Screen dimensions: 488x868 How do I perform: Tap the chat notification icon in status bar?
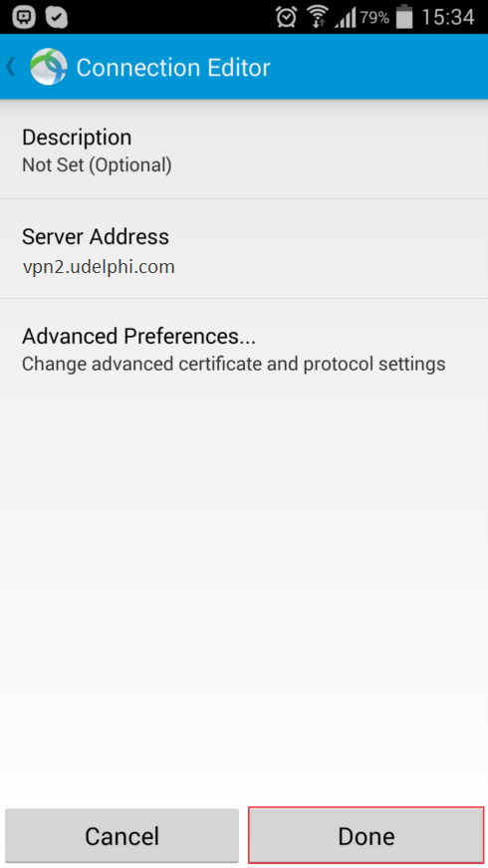[24, 17]
